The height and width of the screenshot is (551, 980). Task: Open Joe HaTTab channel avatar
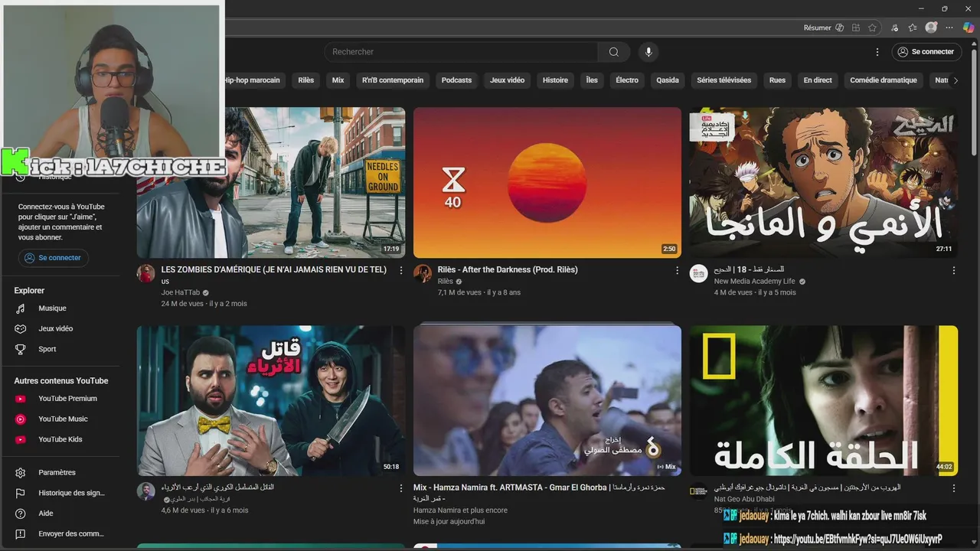pyautogui.click(x=145, y=274)
